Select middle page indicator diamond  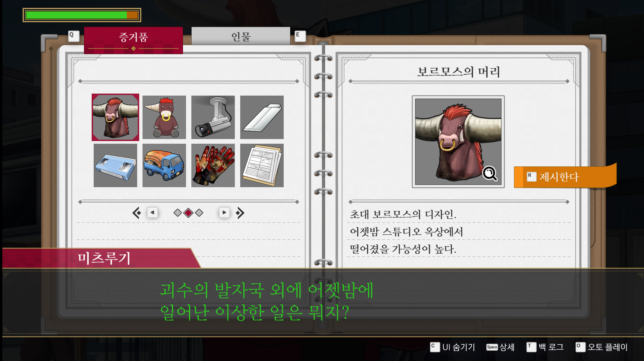(188, 213)
